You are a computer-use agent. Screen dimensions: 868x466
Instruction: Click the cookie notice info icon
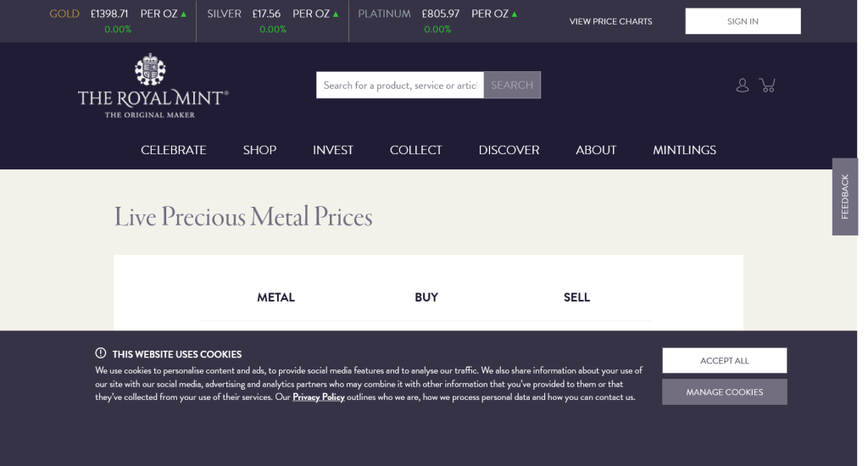click(x=101, y=353)
